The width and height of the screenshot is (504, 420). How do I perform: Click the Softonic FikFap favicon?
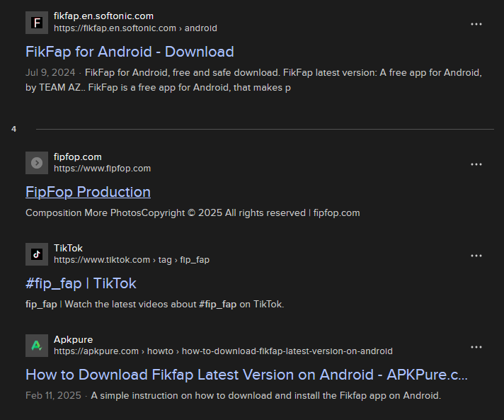click(37, 23)
